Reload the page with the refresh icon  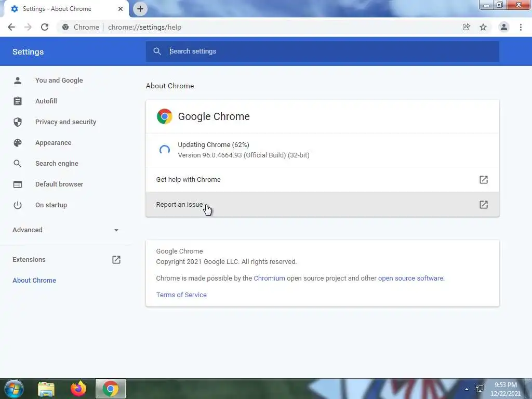(45, 27)
